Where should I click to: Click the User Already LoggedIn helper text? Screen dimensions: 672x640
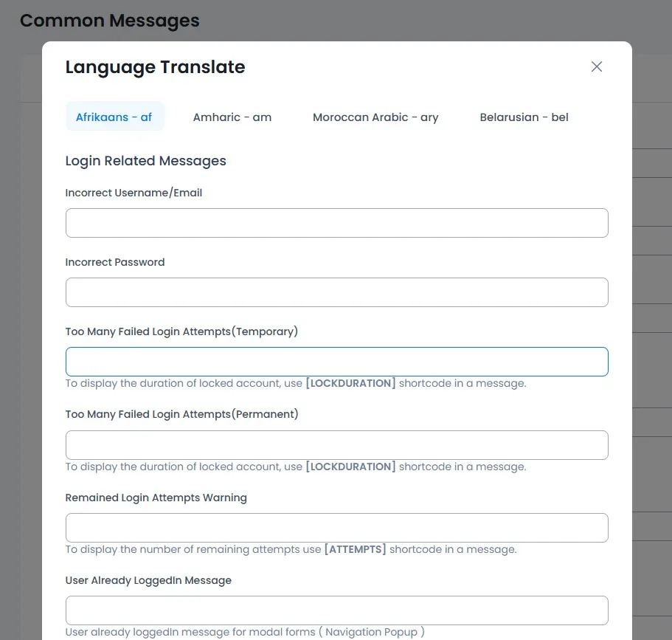(x=245, y=632)
